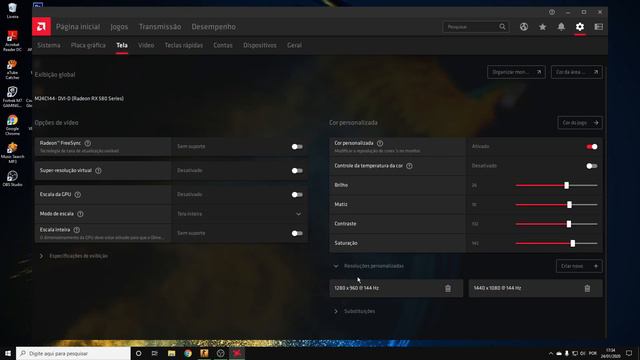
Task: Enable Controle da temperatura da cor switch
Action: click(x=592, y=166)
